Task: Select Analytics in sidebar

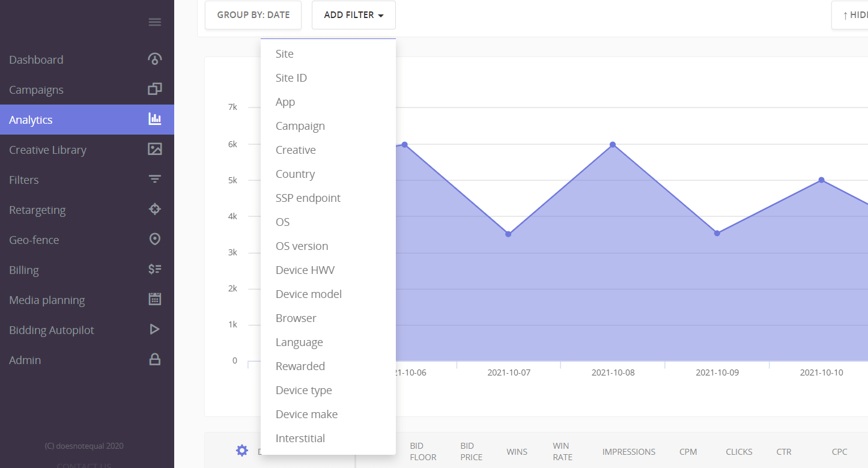Action: (x=87, y=120)
